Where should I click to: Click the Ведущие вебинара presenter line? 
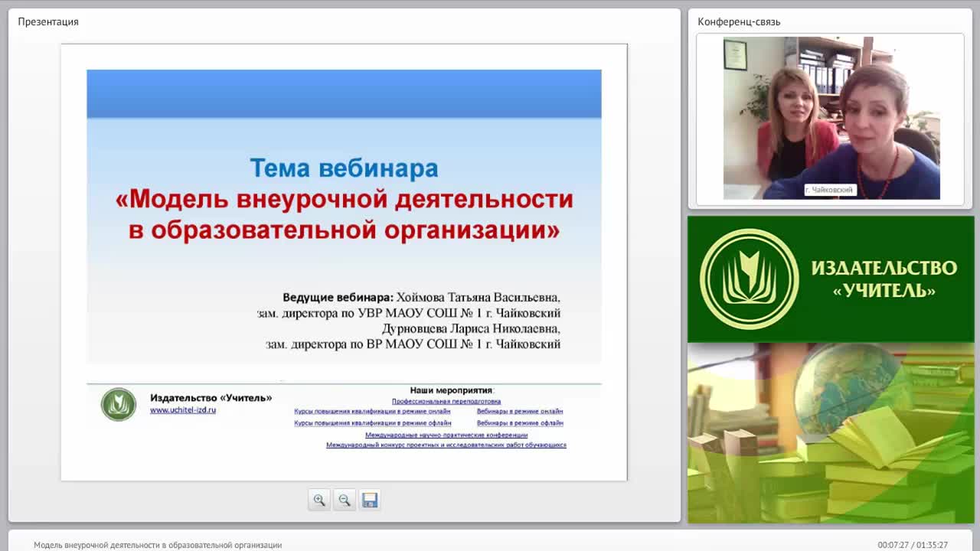point(421,297)
